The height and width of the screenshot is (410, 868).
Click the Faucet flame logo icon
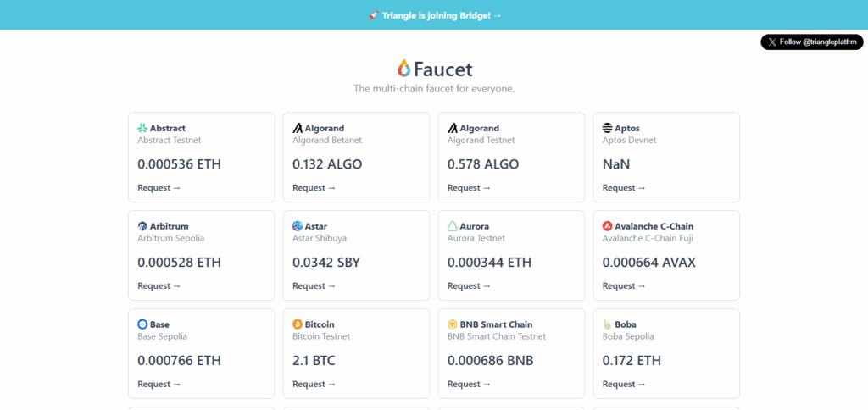pos(404,69)
